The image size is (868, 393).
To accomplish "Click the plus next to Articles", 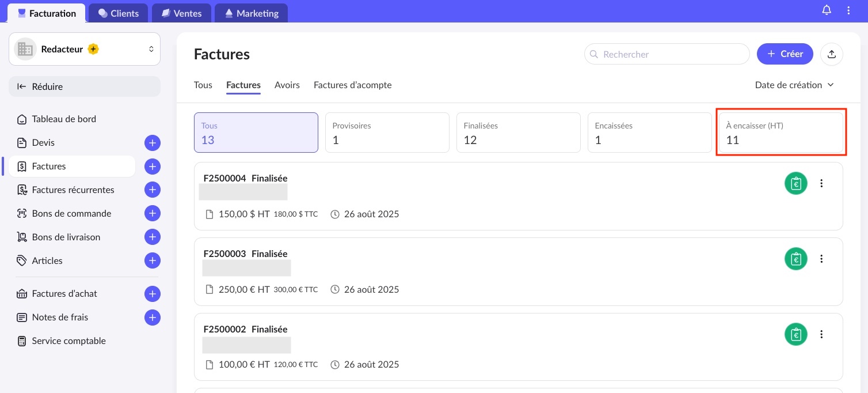I will (152, 260).
